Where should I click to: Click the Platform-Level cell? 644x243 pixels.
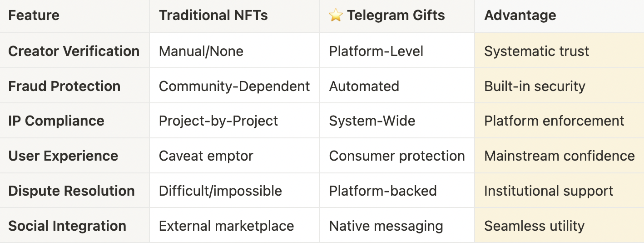pyautogui.click(x=397, y=51)
